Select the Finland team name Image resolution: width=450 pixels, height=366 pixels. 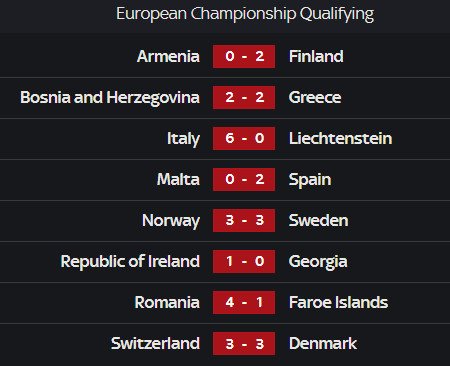pos(316,56)
